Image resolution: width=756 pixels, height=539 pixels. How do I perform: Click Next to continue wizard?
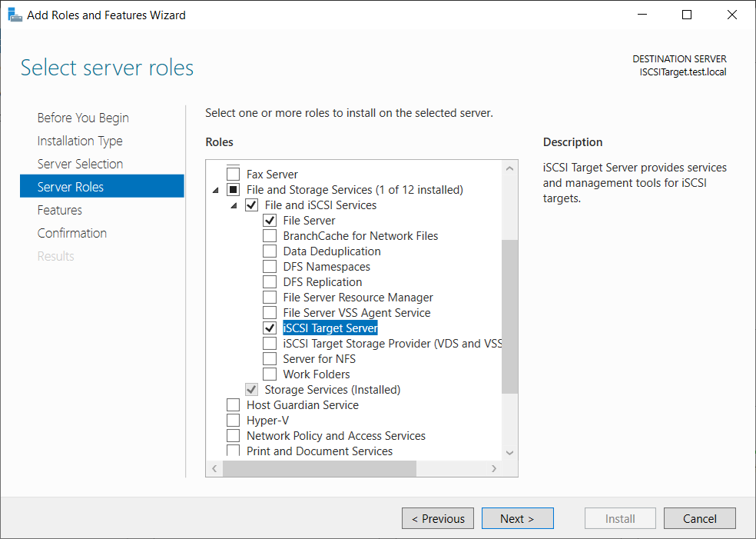(517, 518)
